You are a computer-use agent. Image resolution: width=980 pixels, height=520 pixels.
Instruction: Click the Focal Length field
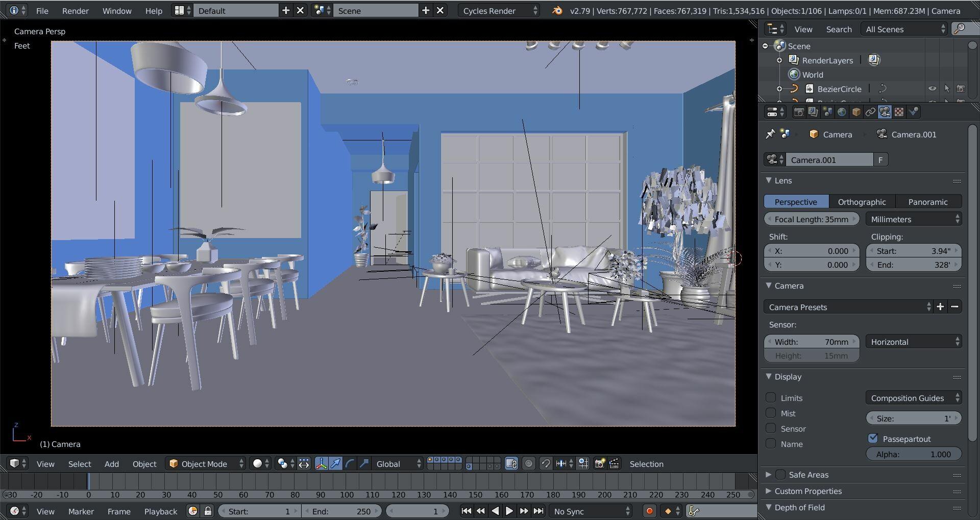pos(811,219)
